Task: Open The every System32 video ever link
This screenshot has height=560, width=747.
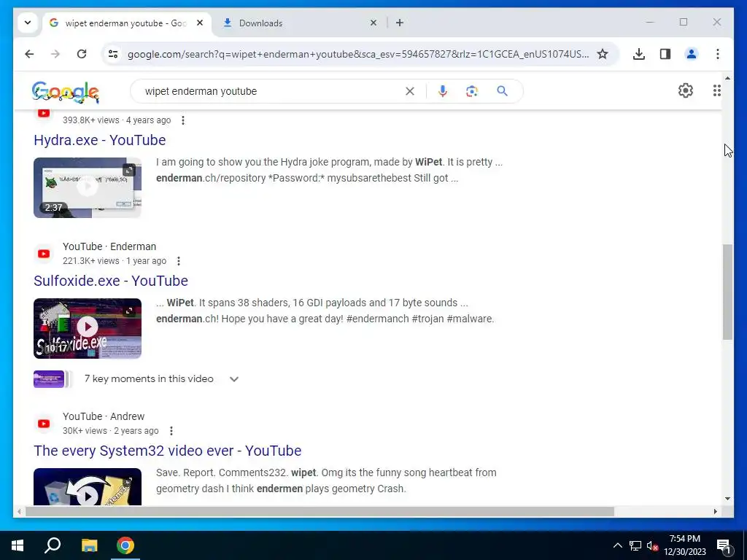Action: pyautogui.click(x=167, y=451)
